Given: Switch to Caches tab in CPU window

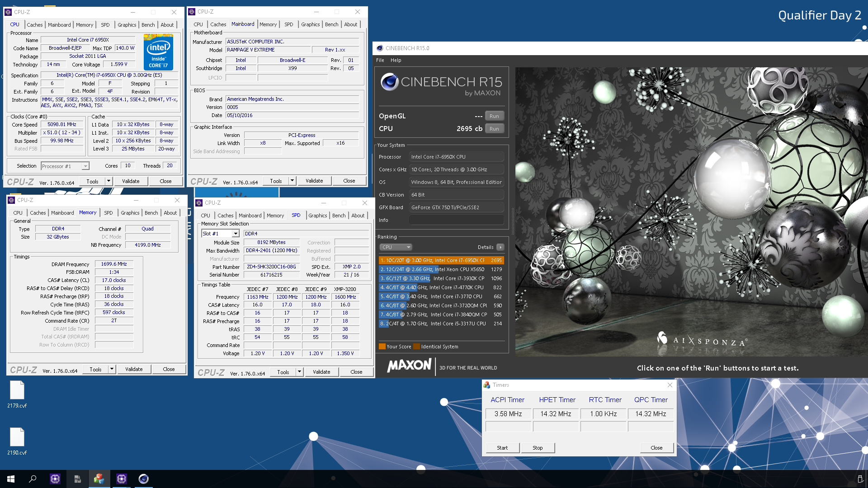Looking at the screenshot, I should point(34,25).
